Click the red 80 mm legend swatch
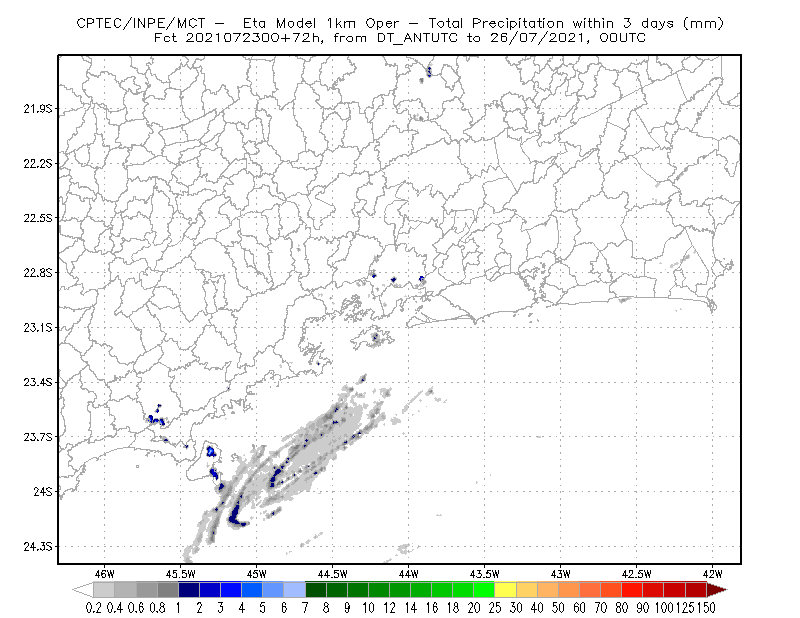The width and height of the screenshot is (800, 618). coord(632,590)
